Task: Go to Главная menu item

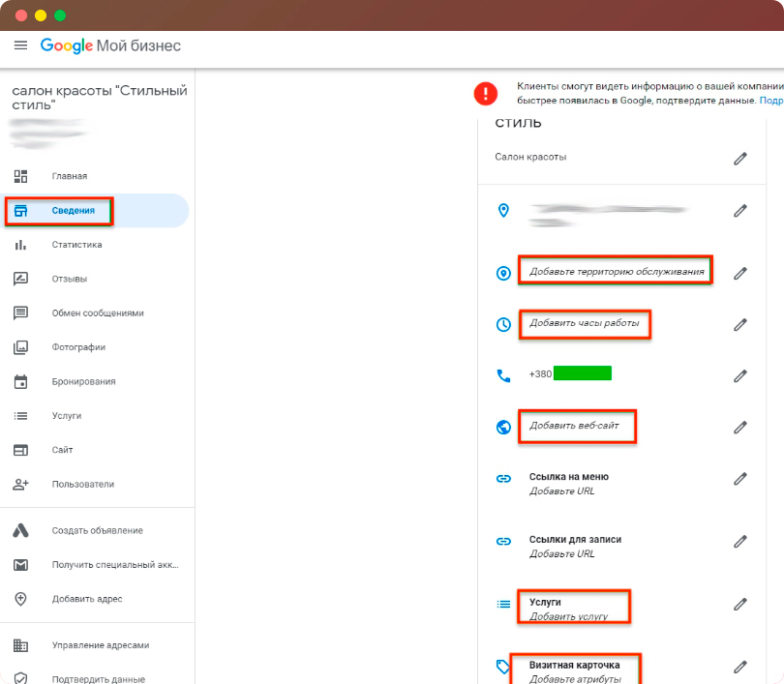Action: (70, 176)
